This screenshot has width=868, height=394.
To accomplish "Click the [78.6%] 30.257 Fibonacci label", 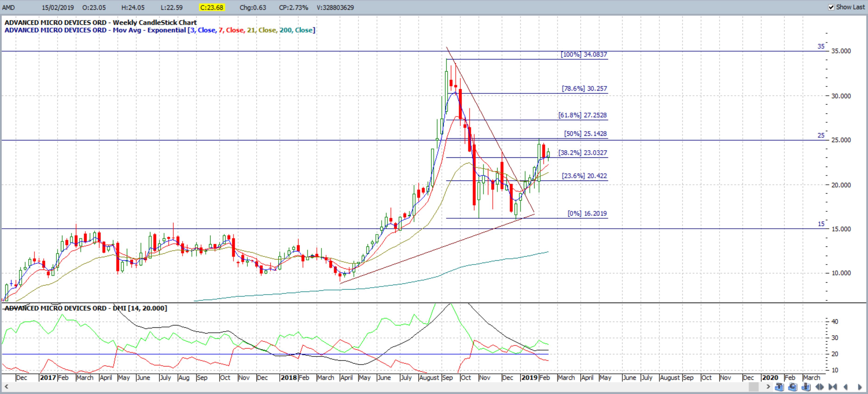I will [x=584, y=89].
